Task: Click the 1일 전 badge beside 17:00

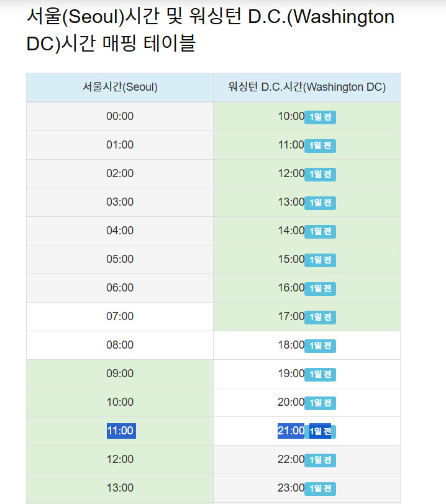Action: 320,317
